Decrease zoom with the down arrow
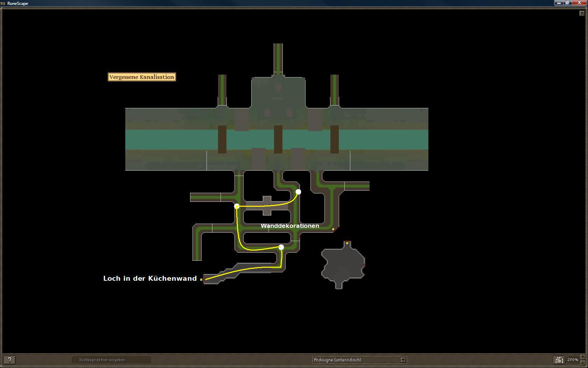 click(x=582, y=362)
